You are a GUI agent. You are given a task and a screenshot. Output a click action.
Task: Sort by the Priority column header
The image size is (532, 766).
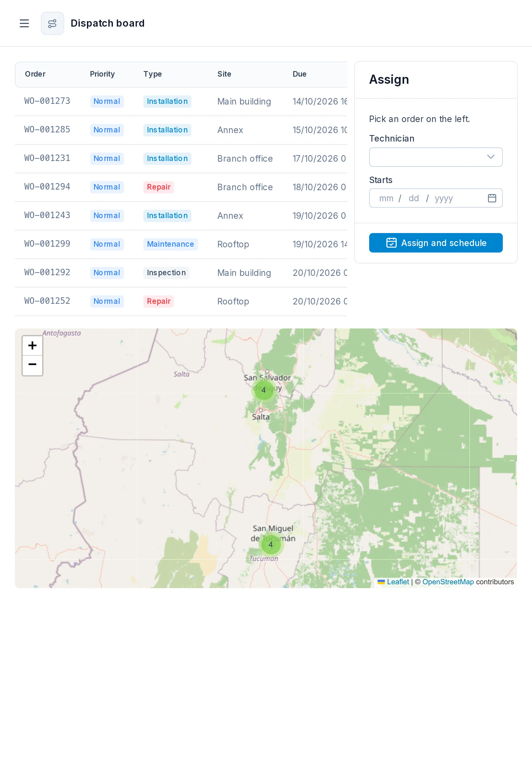tap(102, 74)
